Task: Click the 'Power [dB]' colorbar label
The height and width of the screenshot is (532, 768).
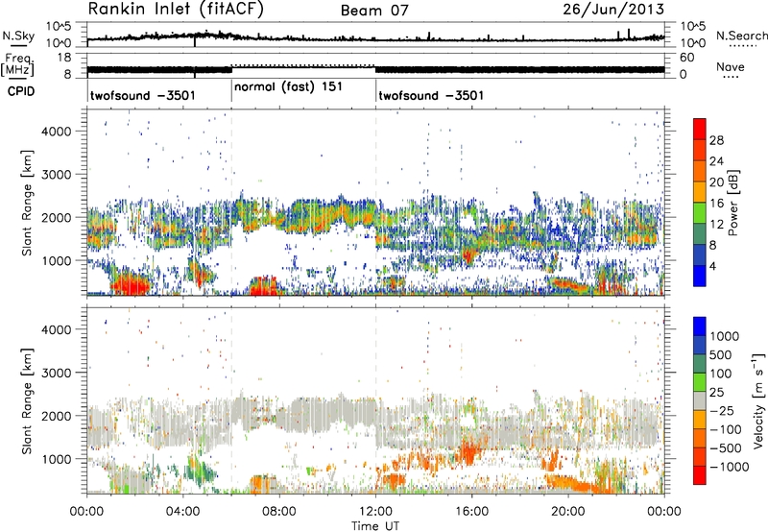Action: (x=732, y=203)
